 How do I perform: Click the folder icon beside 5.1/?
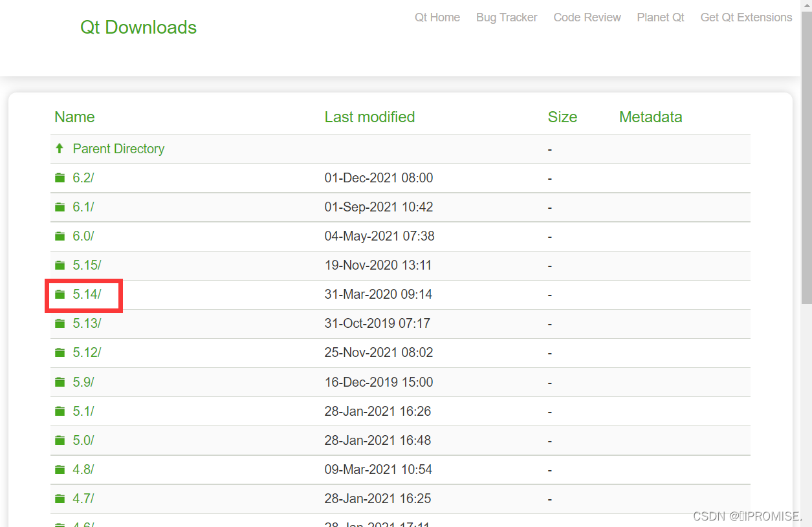(60, 411)
